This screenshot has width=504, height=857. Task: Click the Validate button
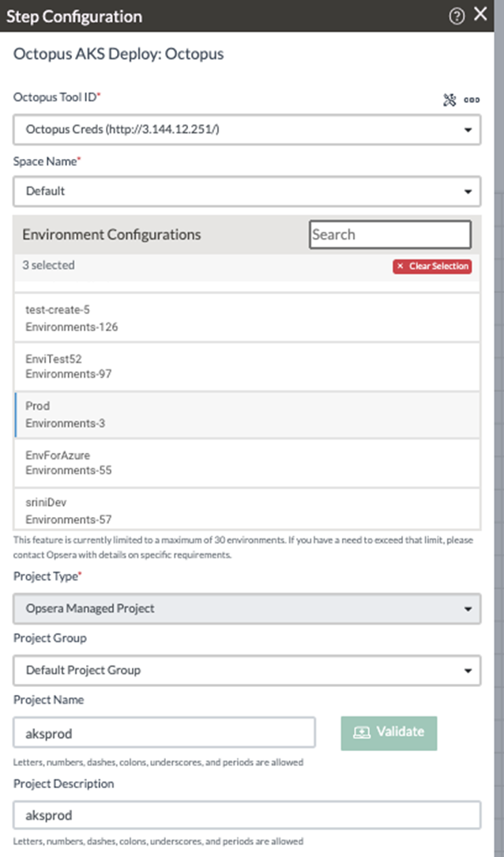pyautogui.click(x=389, y=733)
